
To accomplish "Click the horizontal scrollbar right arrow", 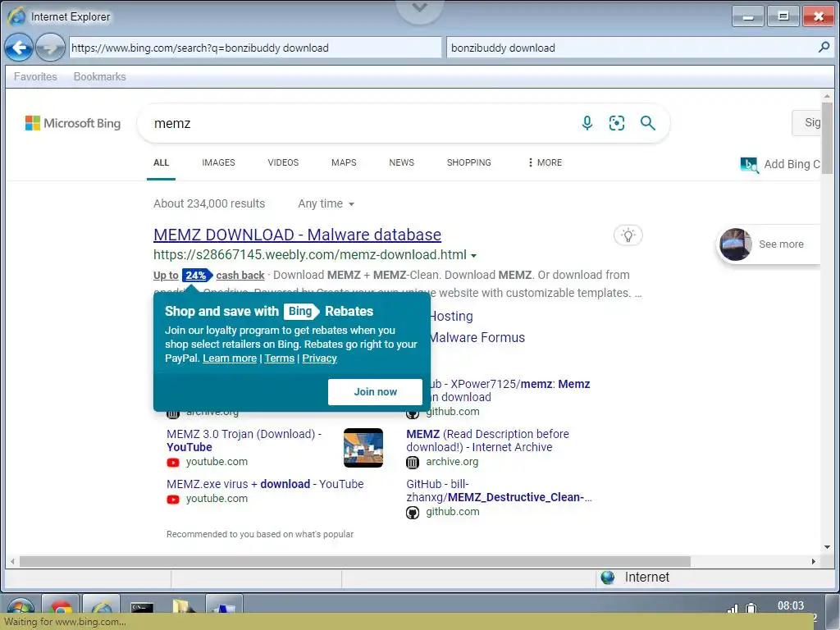I will [x=813, y=561].
